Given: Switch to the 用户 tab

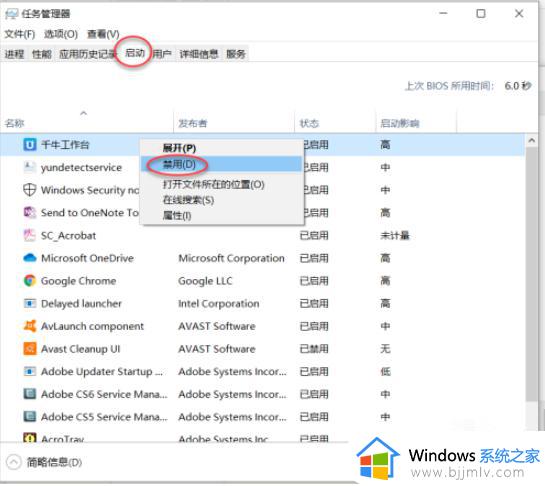Looking at the screenshot, I should click(162, 54).
